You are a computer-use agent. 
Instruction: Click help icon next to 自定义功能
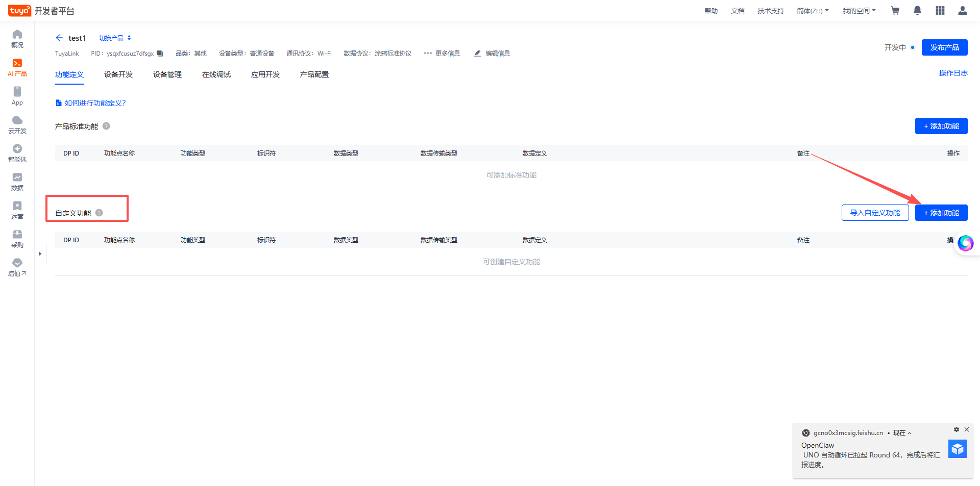(x=99, y=213)
